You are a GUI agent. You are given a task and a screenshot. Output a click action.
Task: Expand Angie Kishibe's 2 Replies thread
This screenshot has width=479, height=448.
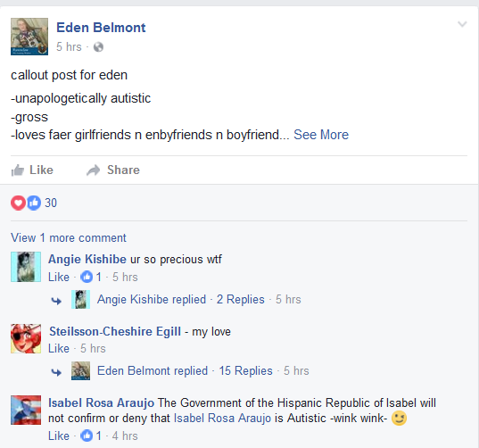[x=241, y=300]
